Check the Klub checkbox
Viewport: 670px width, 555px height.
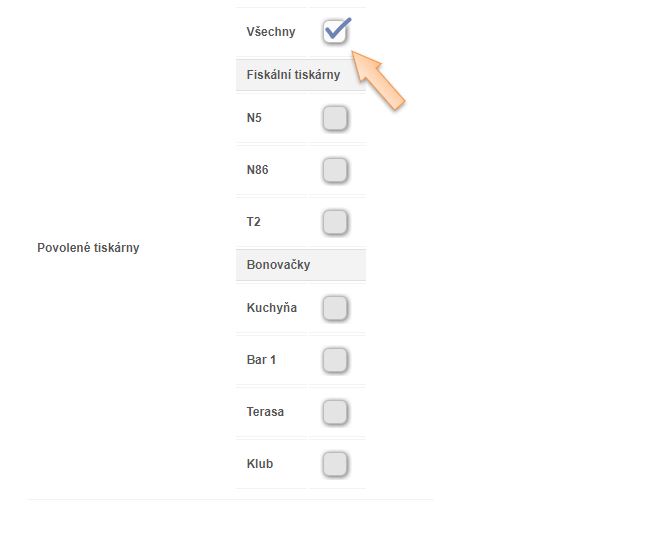pos(335,464)
